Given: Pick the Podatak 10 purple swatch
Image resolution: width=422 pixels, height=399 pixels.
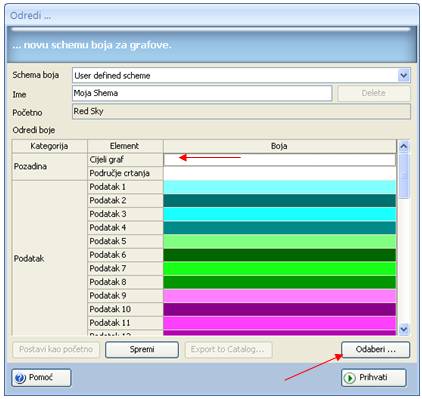Looking at the screenshot, I should pyautogui.click(x=280, y=309).
